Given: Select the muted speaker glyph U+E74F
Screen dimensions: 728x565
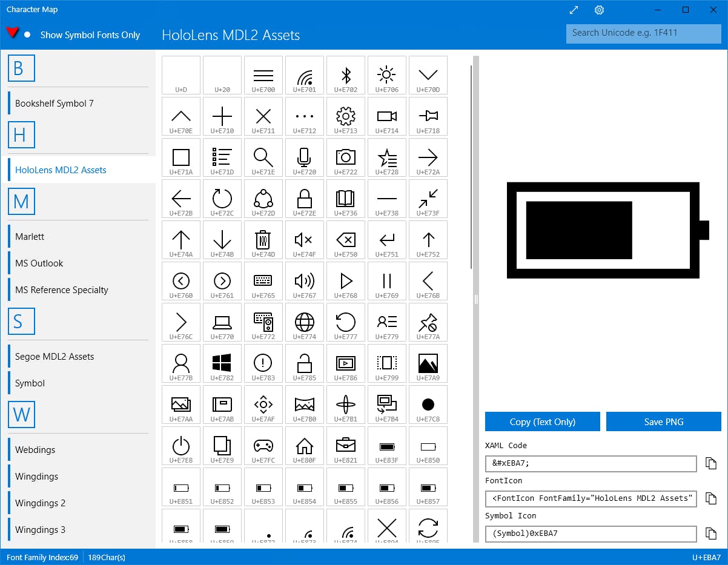Looking at the screenshot, I should pyautogui.click(x=305, y=240).
